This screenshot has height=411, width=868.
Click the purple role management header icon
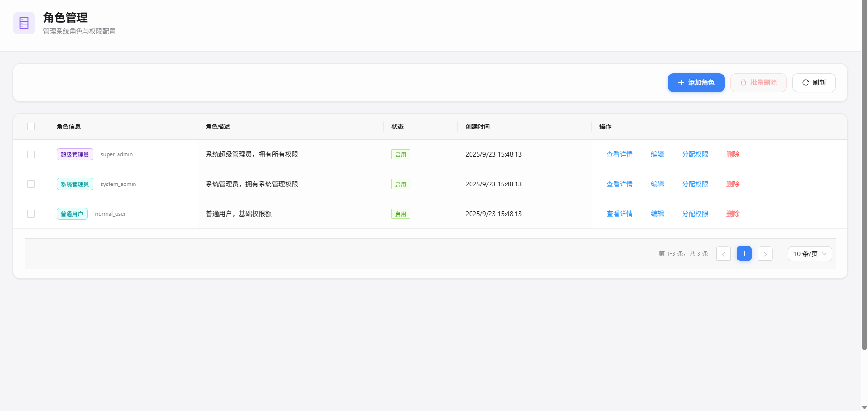click(x=24, y=23)
